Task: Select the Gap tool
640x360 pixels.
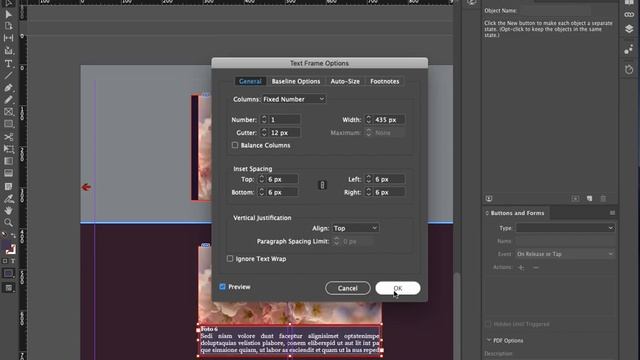Action: [8, 38]
